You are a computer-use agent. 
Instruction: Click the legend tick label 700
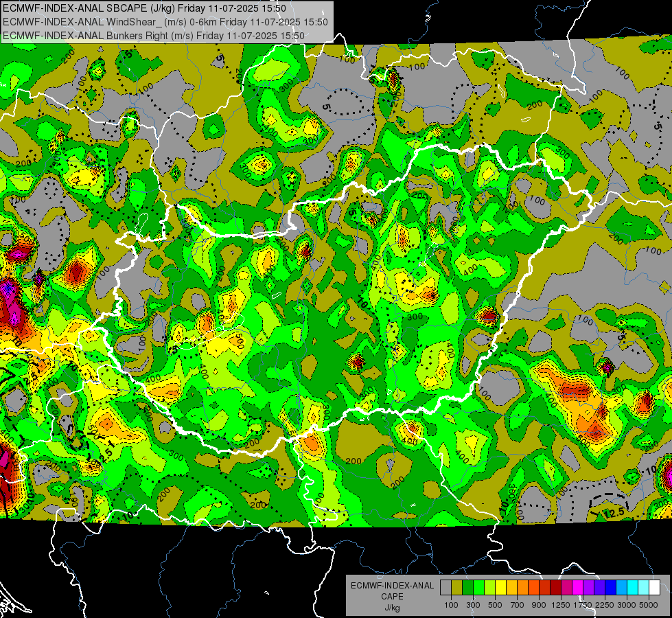pyautogui.click(x=518, y=605)
